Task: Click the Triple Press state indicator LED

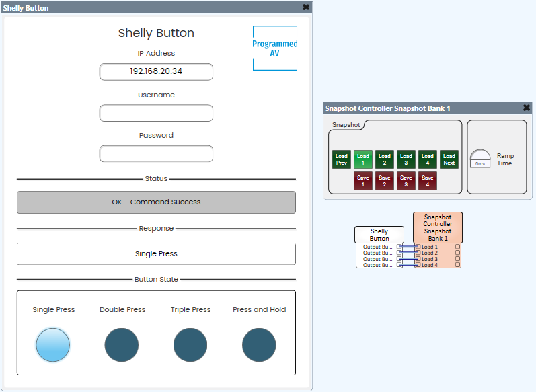Action: (x=190, y=345)
